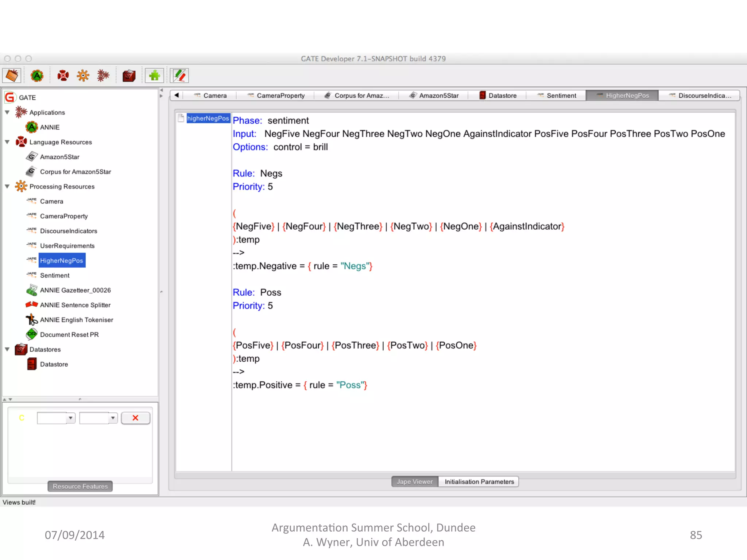
Task: Select UserRequirements in the resource tree
Action: click(67, 246)
